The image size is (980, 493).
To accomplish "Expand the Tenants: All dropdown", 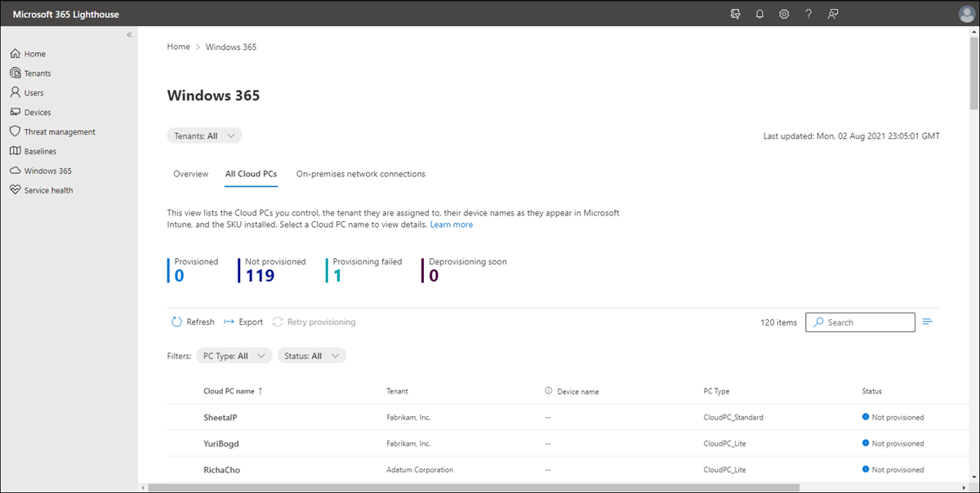I will click(204, 136).
